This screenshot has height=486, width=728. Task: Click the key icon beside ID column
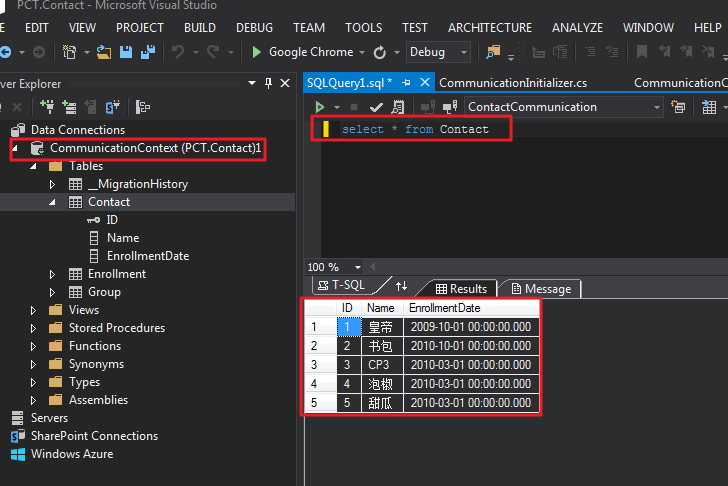[94, 220]
